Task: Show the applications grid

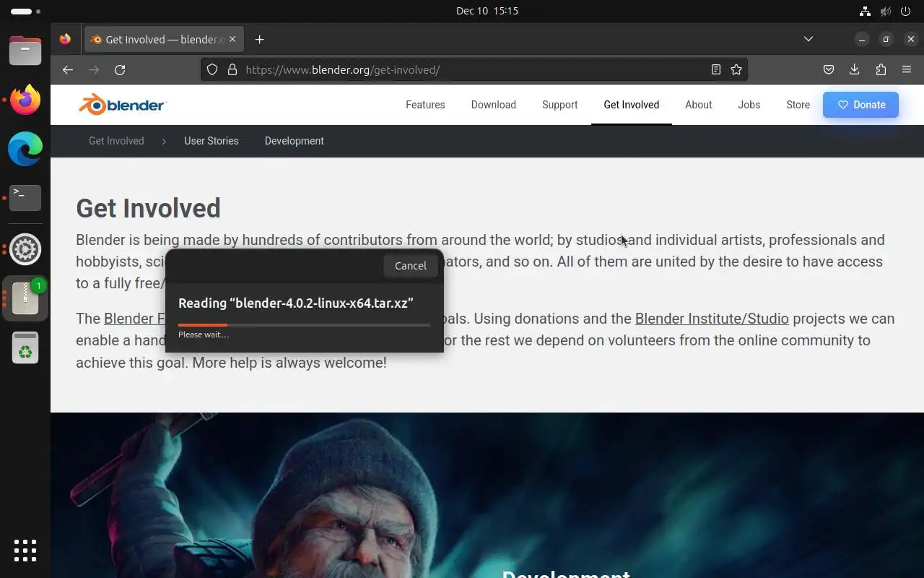Action: (x=25, y=551)
